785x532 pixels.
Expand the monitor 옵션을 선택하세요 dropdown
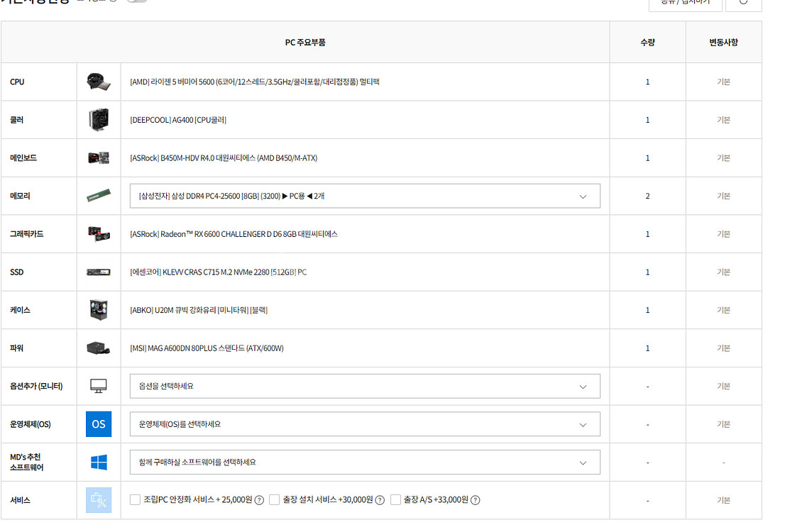coord(365,387)
